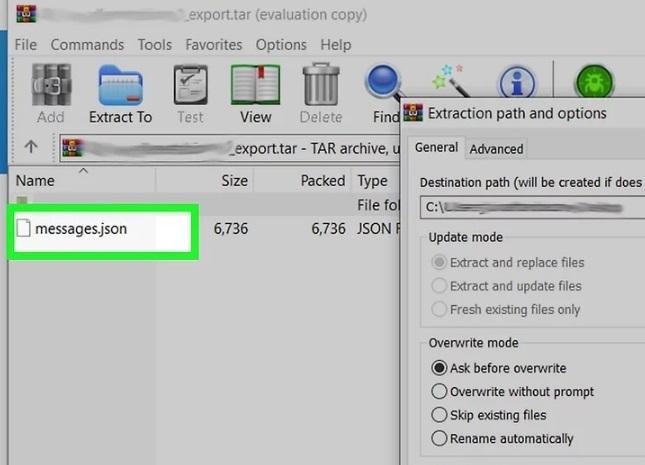Open the File menu
This screenshot has width=645, height=465.
pos(26,44)
